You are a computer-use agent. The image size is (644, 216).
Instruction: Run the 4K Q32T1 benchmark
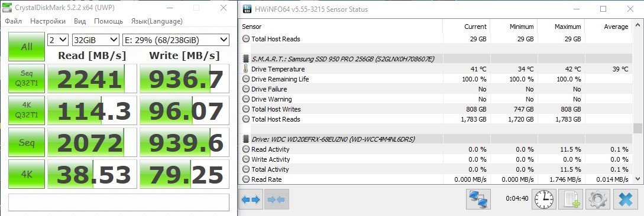pos(27,110)
